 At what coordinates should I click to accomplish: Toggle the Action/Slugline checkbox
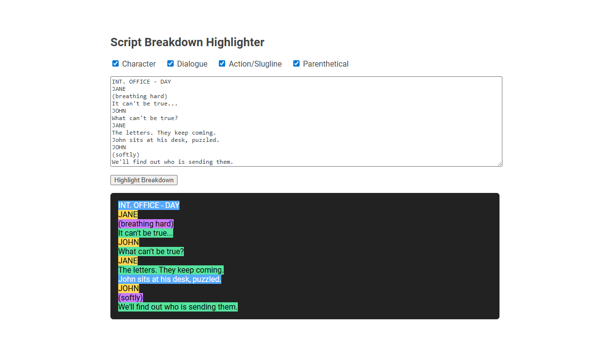pyautogui.click(x=222, y=63)
